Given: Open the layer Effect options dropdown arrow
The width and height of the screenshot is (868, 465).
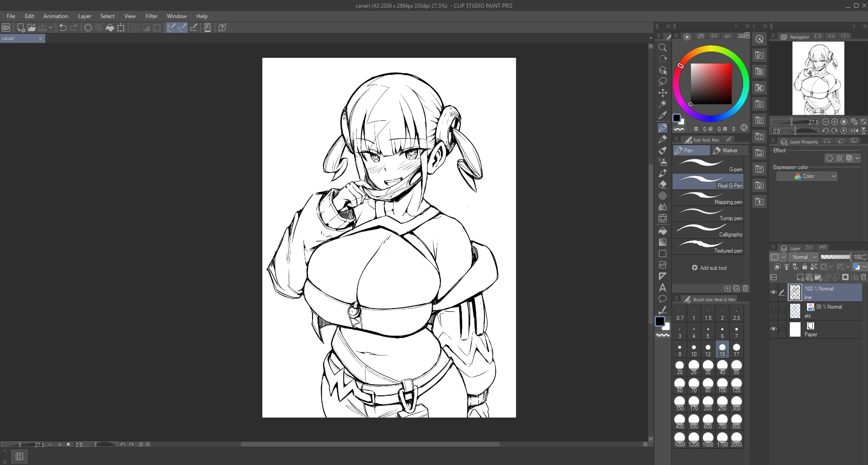Looking at the screenshot, I should click(x=857, y=158).
